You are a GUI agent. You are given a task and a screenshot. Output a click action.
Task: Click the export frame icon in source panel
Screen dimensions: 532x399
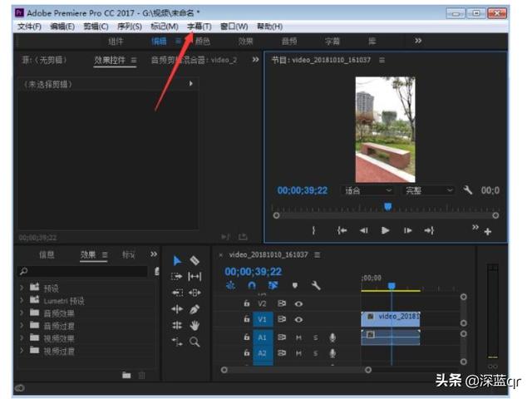[x=243, y=236]
